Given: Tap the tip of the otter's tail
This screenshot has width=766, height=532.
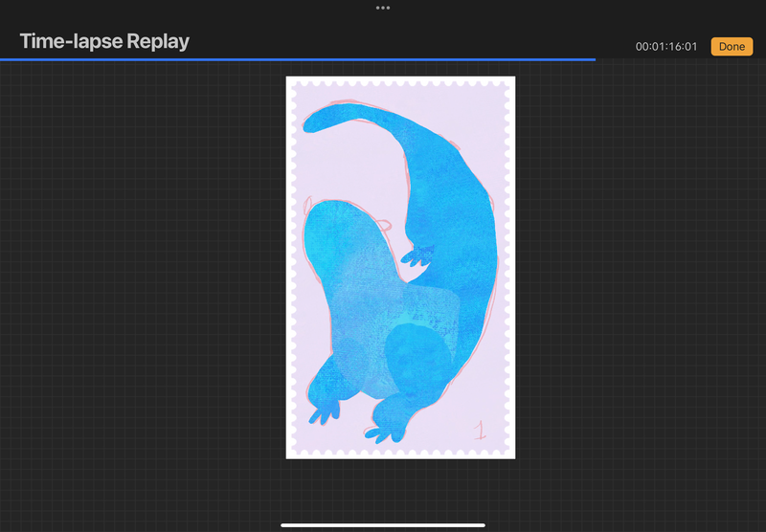Looking at the screenshot, I should coord(312,122).
